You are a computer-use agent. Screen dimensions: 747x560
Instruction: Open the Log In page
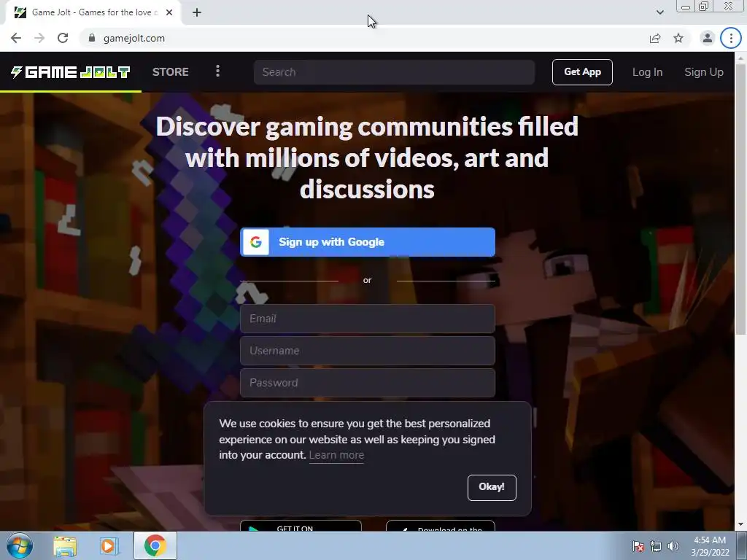(x=648, y=72)
